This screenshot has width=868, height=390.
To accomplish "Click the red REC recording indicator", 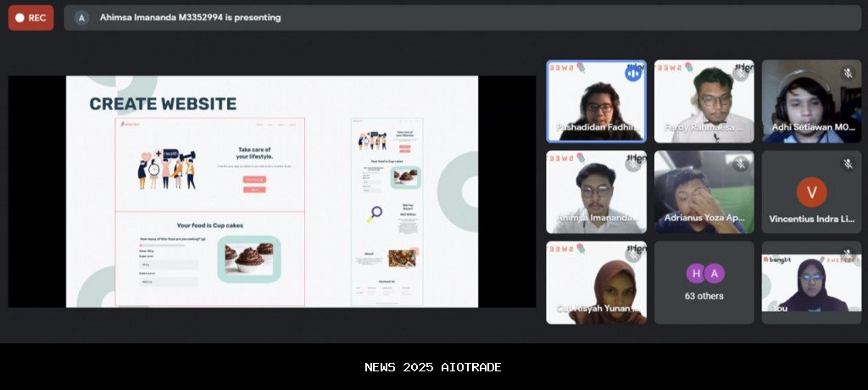I will click(31, 18).
